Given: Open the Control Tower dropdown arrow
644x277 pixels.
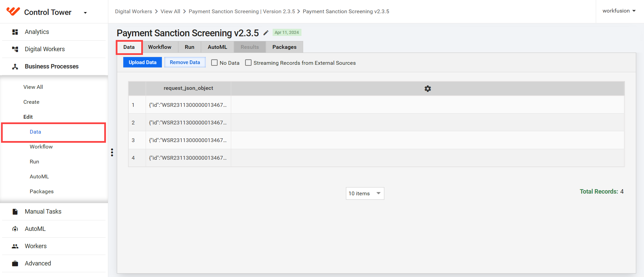Looking at the screenshot, I should pos(85,13).
